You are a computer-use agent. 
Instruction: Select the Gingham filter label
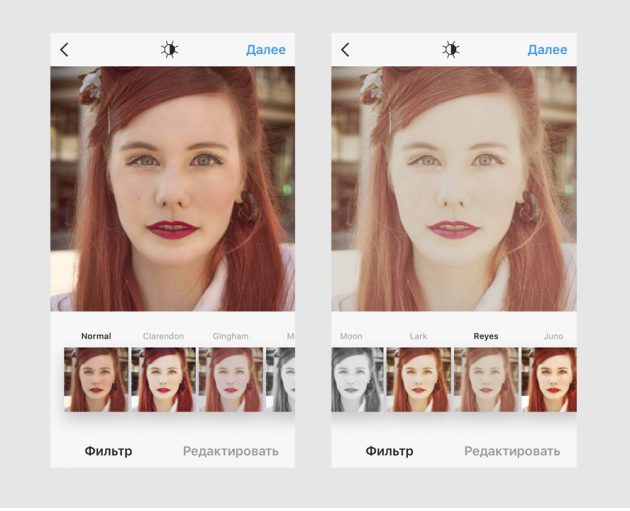coord(231,336)
